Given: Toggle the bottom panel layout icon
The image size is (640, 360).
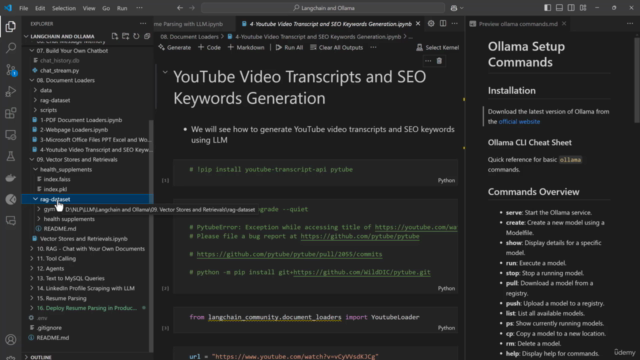Looking at the screenshot, I should coord(559,8).
